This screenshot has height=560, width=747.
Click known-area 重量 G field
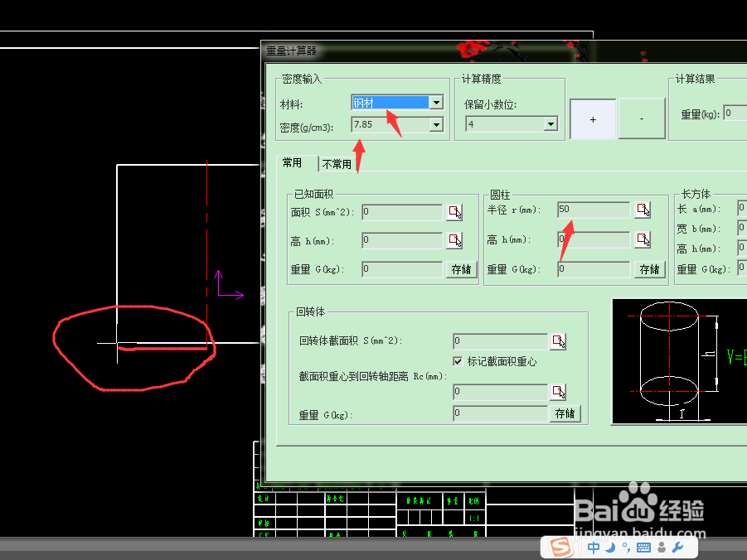tap(402, 269)
